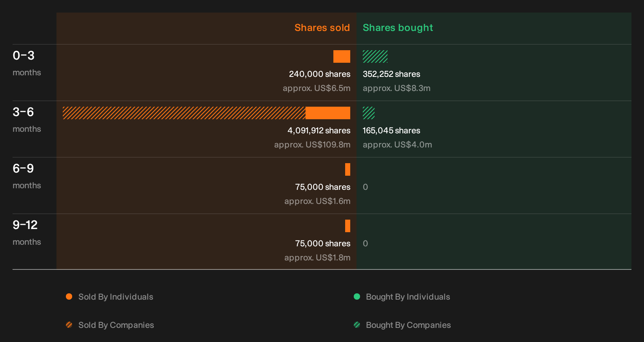Click the striped Sold By Companies legend marker
Viewport: 644px width, 342px height.
(69, 325)
